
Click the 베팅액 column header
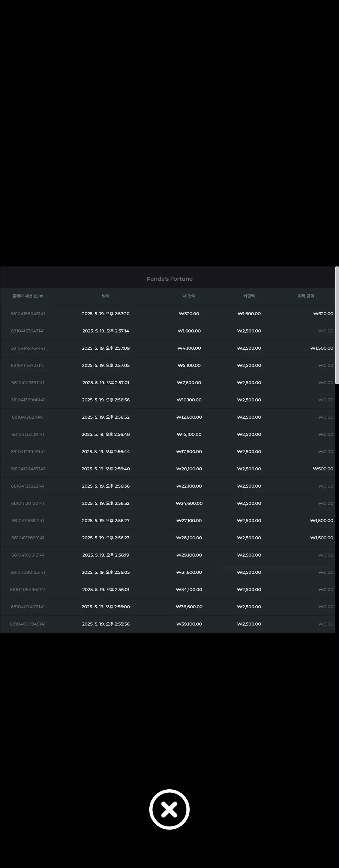pyautogui.click(x=249, y=296)
